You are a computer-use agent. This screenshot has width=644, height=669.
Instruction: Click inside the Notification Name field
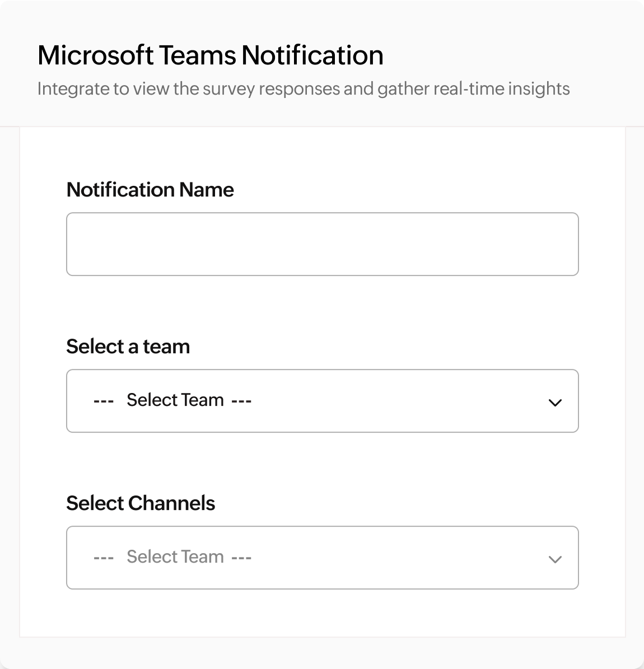coord(322,244)
